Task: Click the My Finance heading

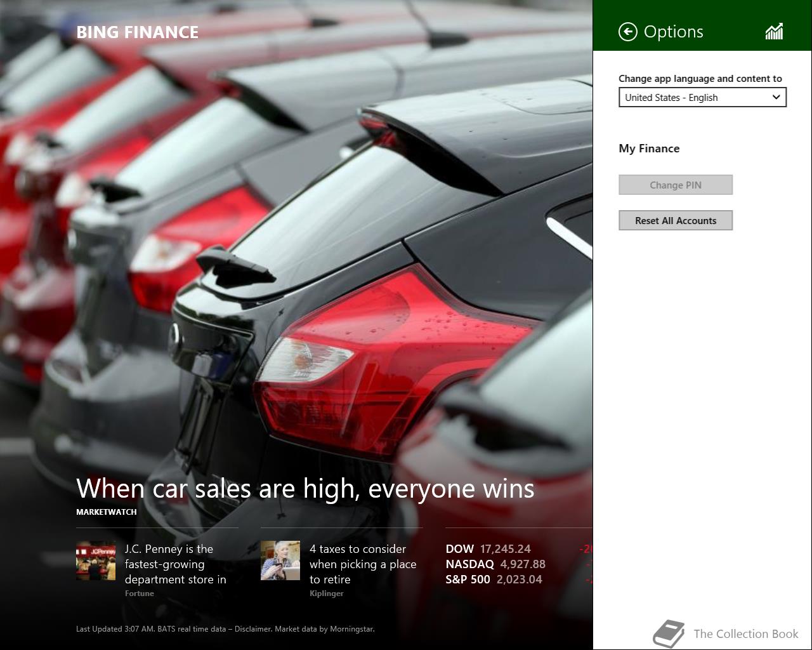Action: click(x=649, y=149)
